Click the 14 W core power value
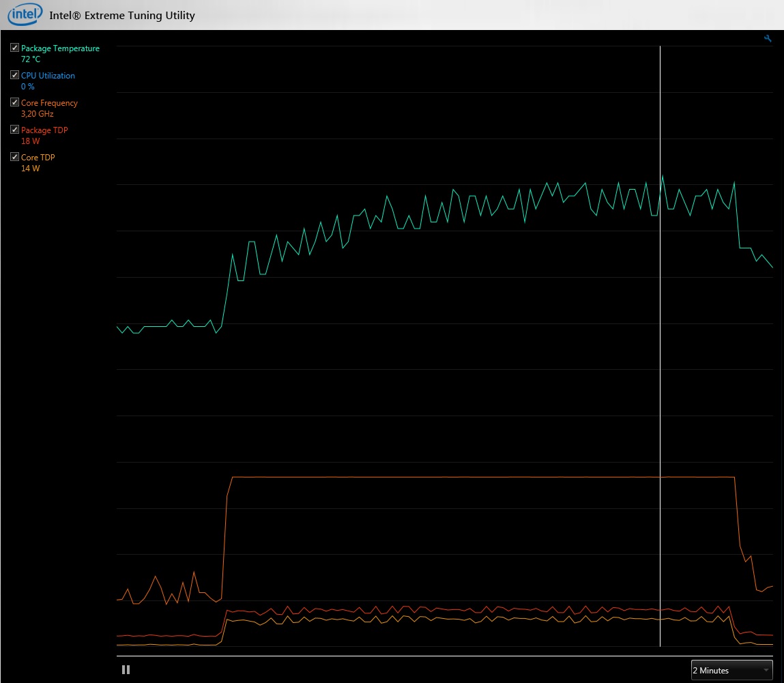The width and height of the screenshot is (784, 683). [30, 169]
